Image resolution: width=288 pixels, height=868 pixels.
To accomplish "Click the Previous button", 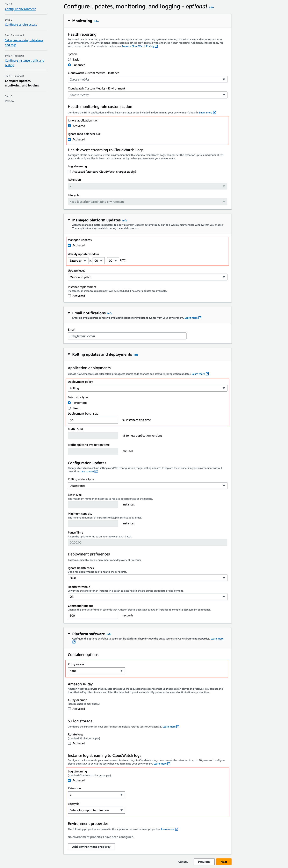I will 204,862.
